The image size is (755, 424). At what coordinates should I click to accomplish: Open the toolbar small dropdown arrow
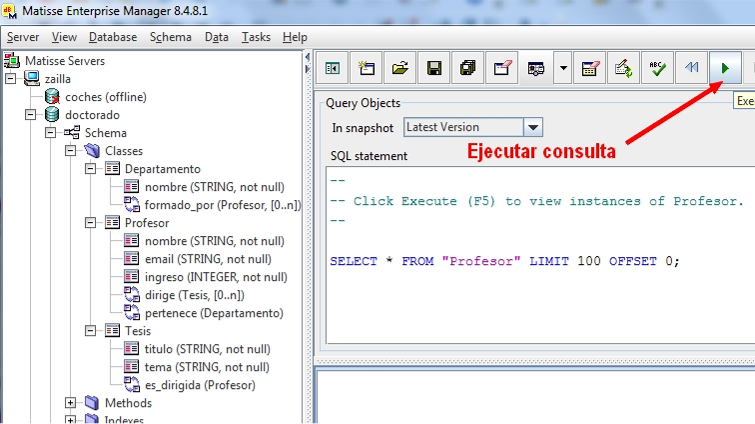pyautogui.click(x=562, y=68)
